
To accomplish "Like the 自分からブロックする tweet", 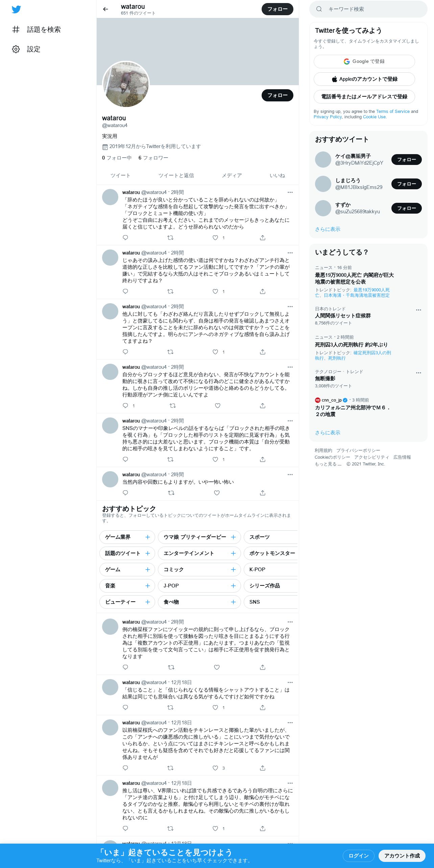I will 218,406.
